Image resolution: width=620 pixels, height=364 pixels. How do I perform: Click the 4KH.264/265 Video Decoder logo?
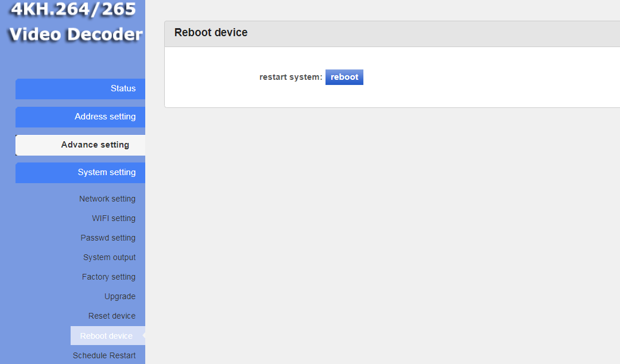(75, 23)
